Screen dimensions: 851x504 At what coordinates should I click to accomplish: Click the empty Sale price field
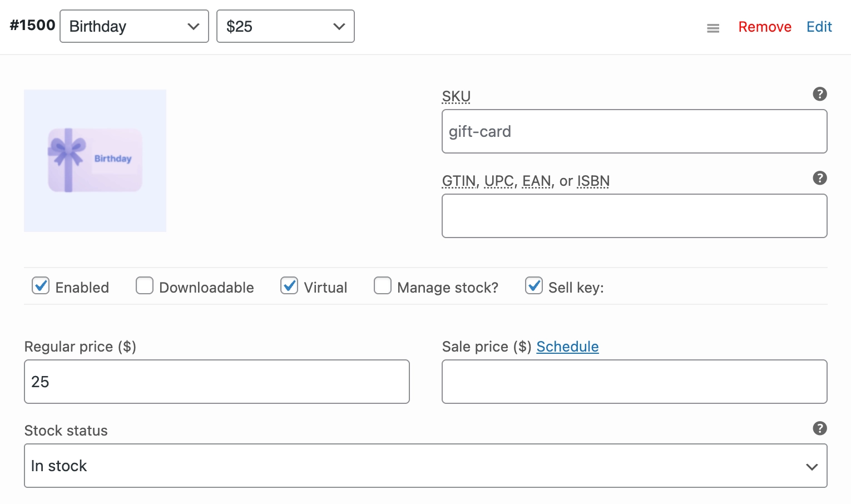tap(634, 382)
